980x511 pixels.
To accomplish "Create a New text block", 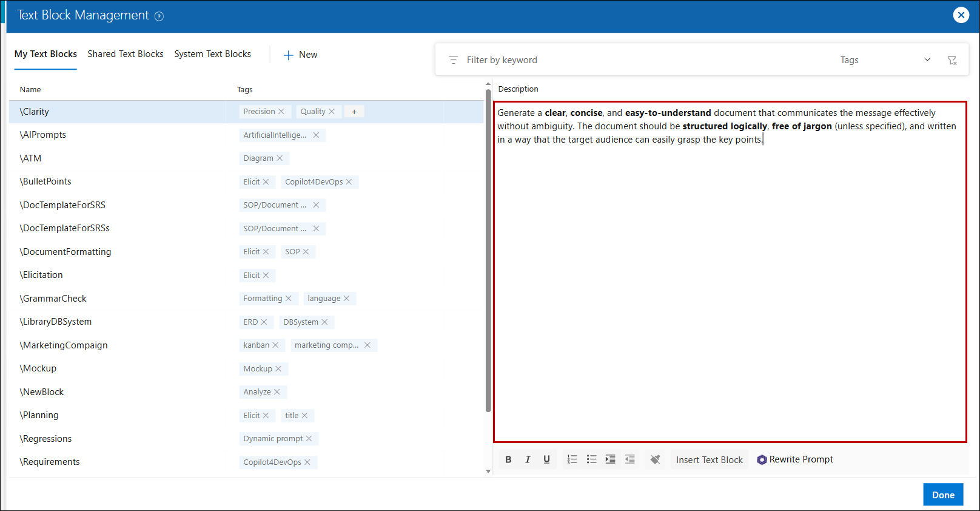I will (x=301, y=55).
